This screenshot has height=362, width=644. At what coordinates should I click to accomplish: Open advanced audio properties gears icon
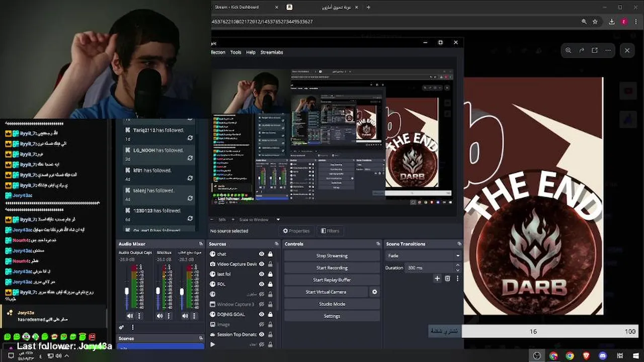(x=121, y=327)
